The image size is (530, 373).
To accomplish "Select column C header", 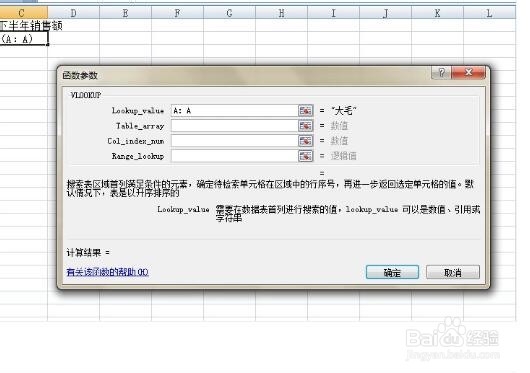I will [23, 13].
